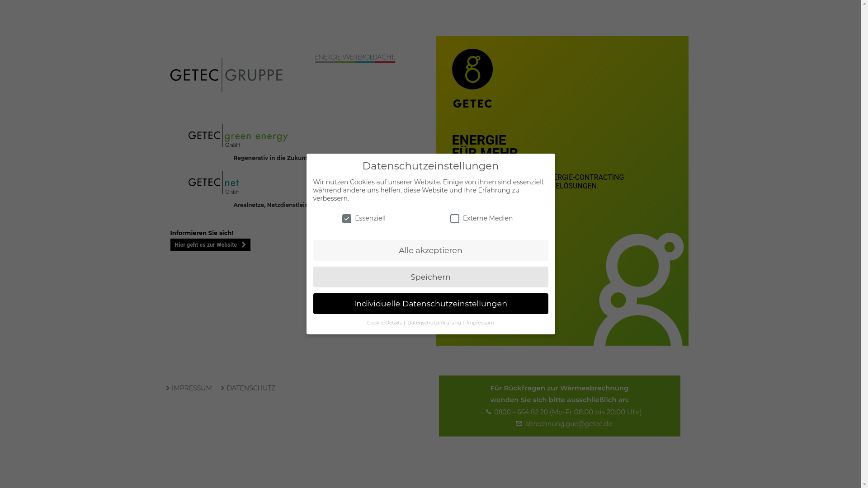
Task: Save cookie choices with Speichern
Action: (x=430, y=277)
